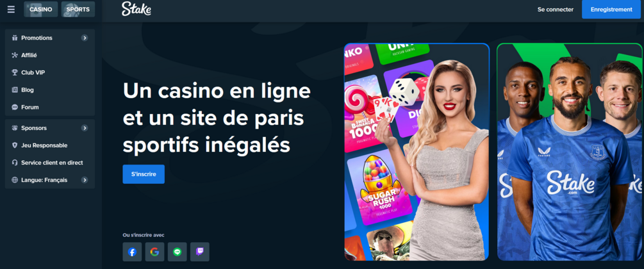Open the hamburger menu icon
Screen dimensions: 644x269
[11, 9]
